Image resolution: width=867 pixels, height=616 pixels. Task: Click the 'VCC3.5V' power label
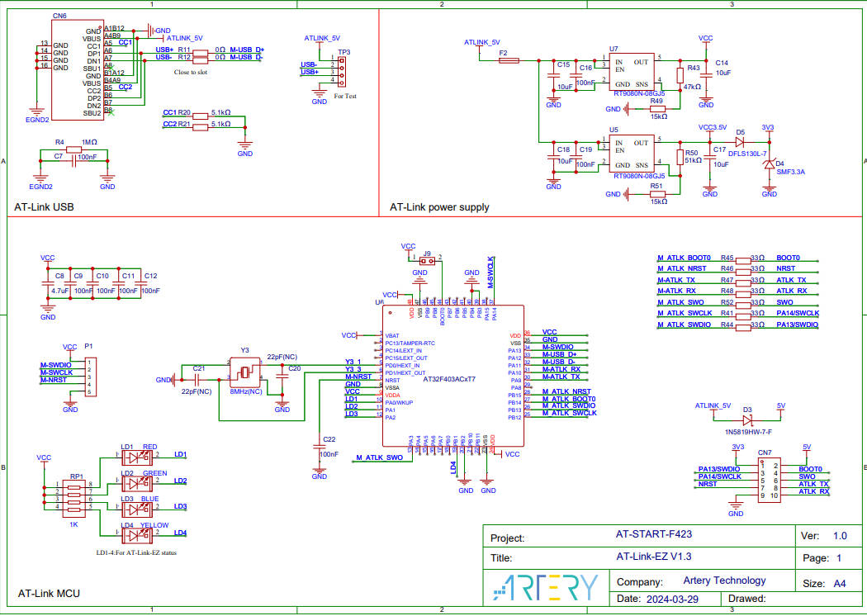(713, 128)
